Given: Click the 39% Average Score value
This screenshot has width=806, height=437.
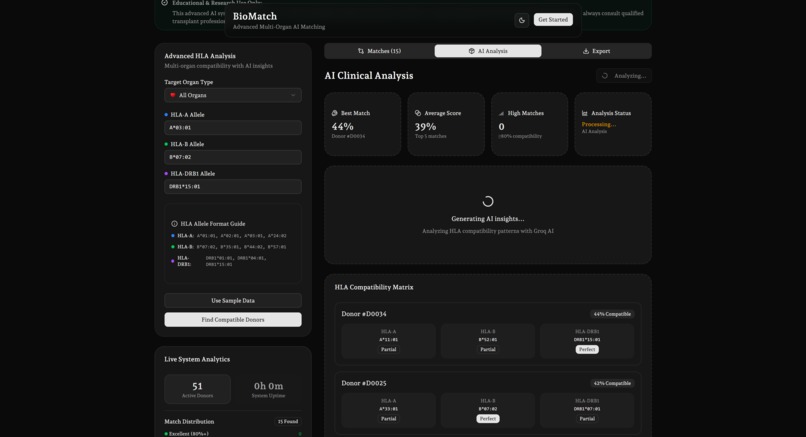Looking at the screenshot, I should click(426, 126).
